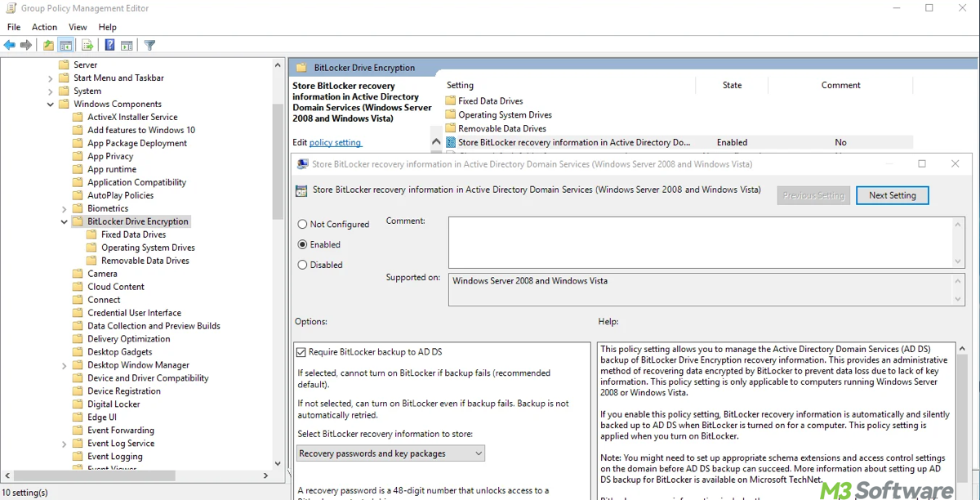Image resolution: width=980 pixels, height=500 pixels.
Task: Select Fixed Data Drives in the tree
Action: [x=133, y=234]
